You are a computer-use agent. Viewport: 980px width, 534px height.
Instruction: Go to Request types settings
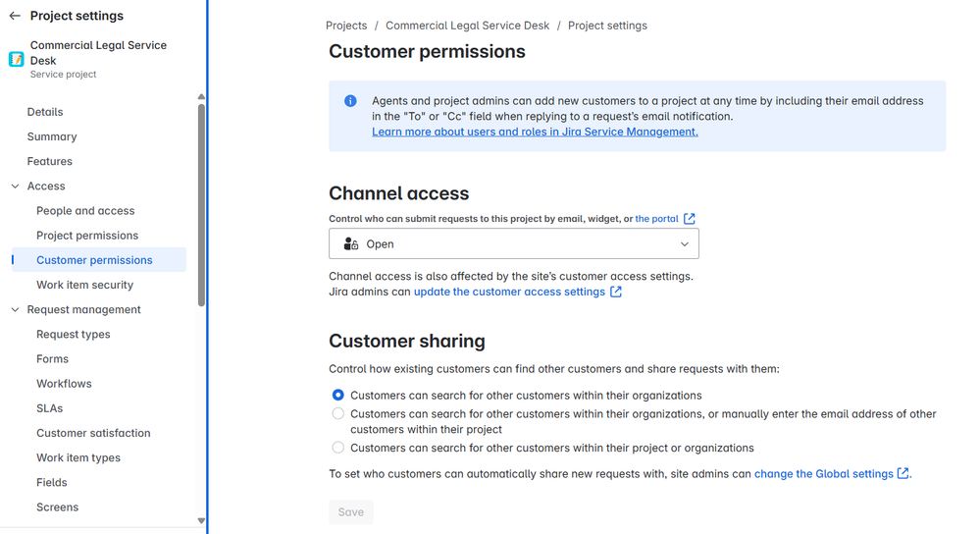(74, 334)
